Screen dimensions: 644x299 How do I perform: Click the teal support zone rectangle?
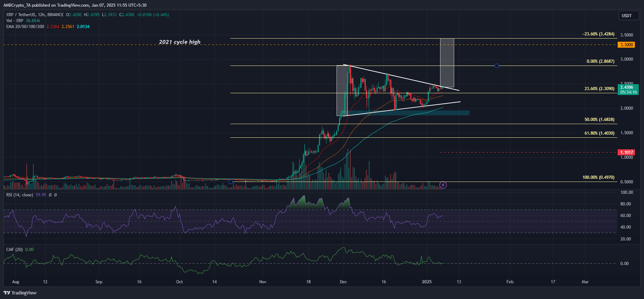pyautogui.click(x=407, y=113)
